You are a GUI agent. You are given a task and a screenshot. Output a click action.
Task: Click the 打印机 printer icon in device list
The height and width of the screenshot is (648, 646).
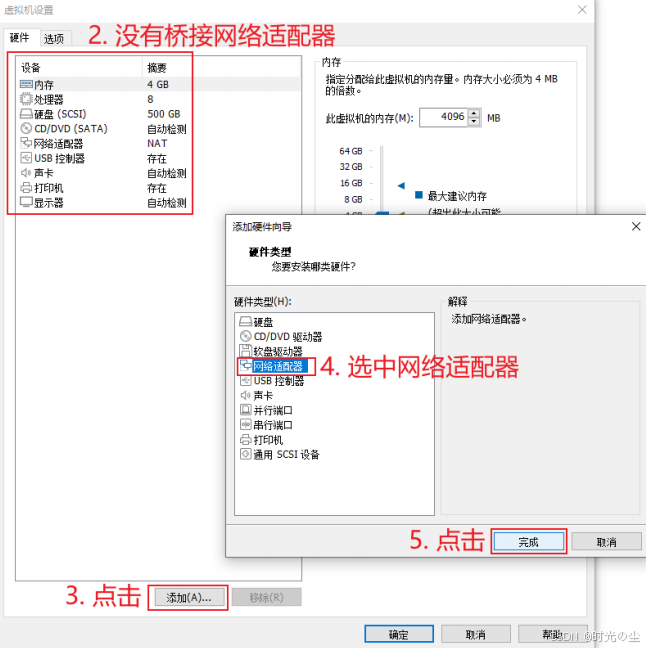26,188
